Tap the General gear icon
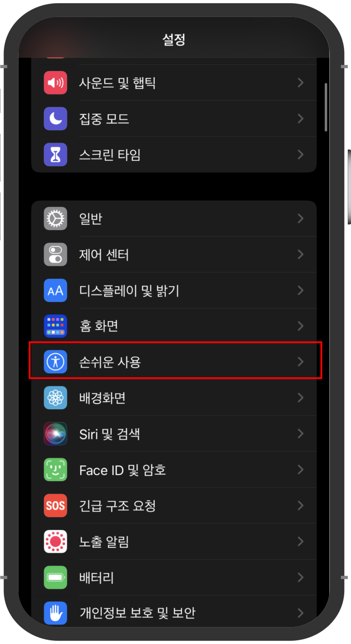The width and height of the screenshot is (351, 644). pyautogui.click(x=55, y=219)
